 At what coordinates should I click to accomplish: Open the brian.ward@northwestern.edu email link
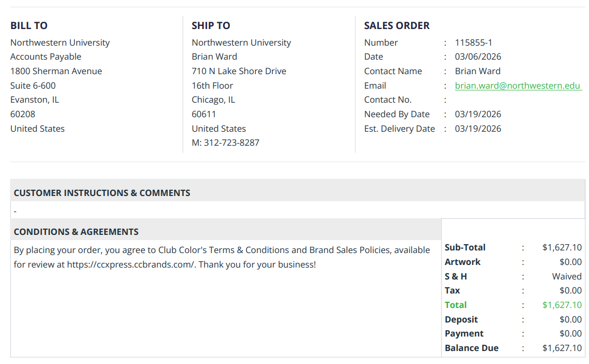[x=518, y=86]
